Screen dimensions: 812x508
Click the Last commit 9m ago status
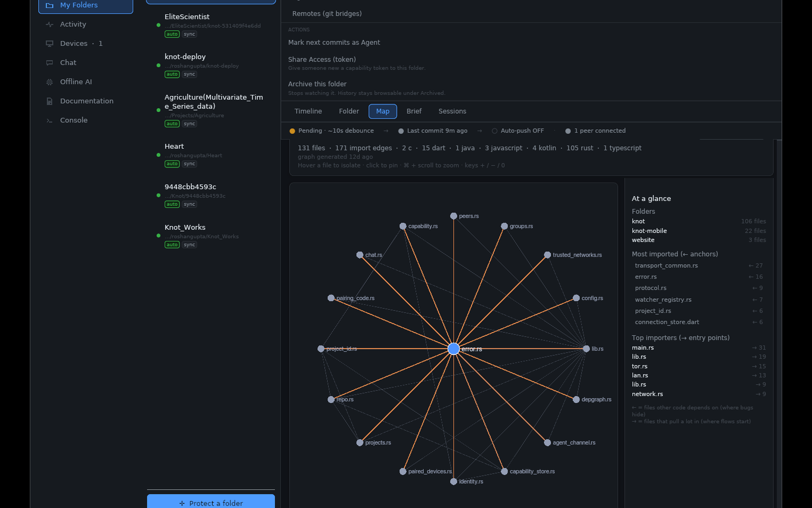pos(433,131)
